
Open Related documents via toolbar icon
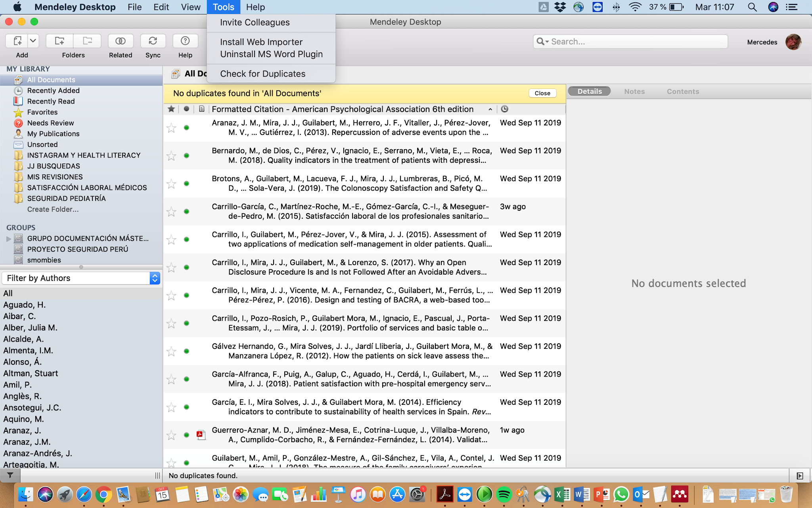point(120,41)
